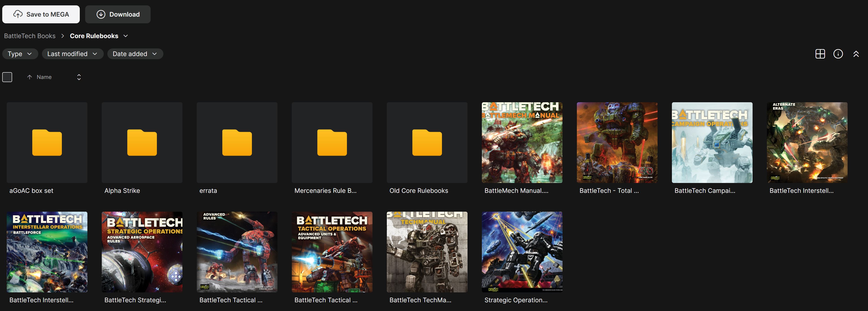Select the "Strategic Operation..." file name

(x=516, y=300)
